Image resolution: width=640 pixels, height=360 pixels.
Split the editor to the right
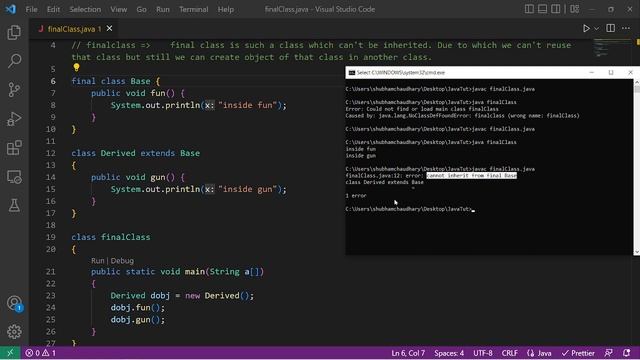pyautogui.click(x=611, y=28)
